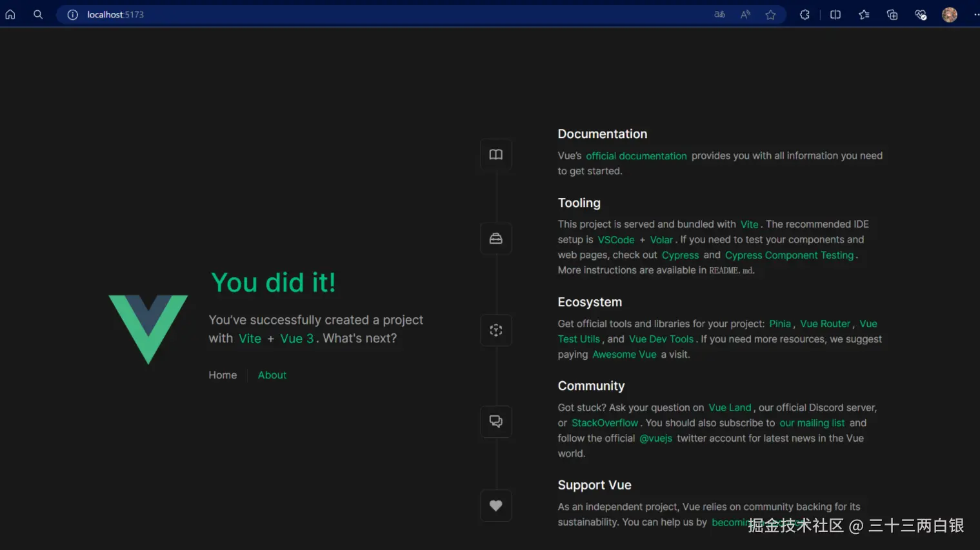
Task: Click the Tooling toolbox icon
Action: (x=496, y=239)
